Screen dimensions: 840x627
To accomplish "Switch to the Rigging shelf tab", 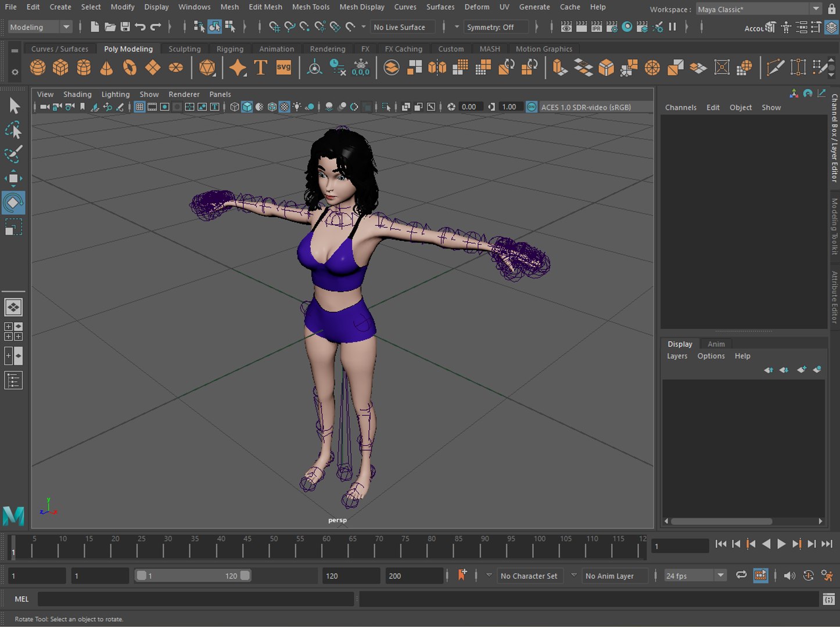I will click(x=230, y=49).
